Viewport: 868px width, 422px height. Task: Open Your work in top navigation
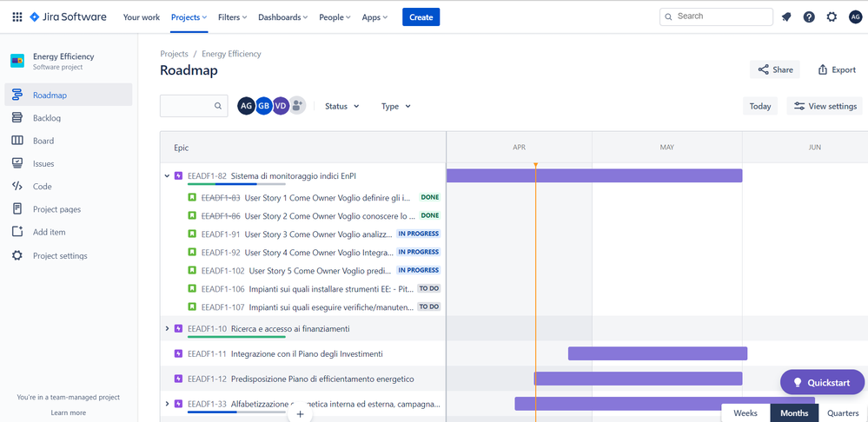[x=141, y=17]
